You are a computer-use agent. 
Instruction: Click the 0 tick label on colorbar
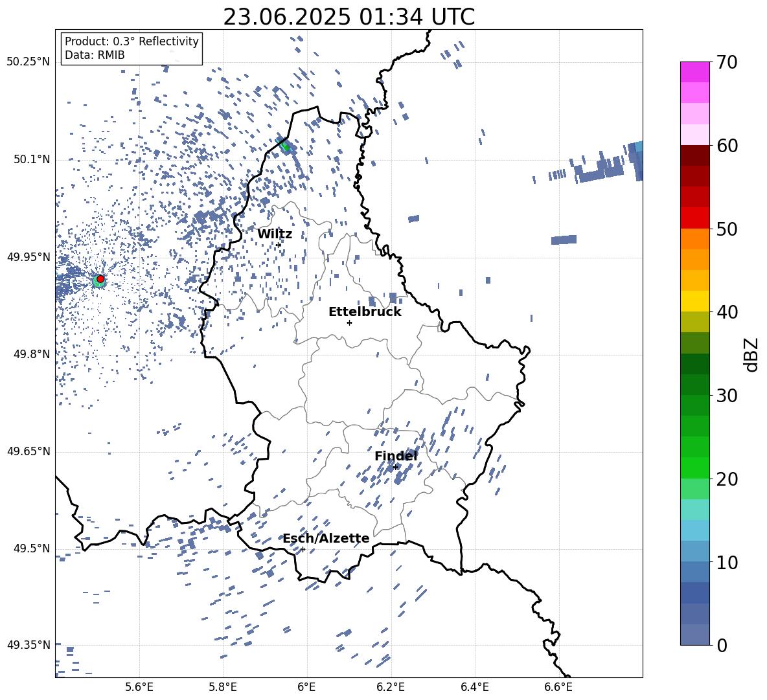point(722,645)
